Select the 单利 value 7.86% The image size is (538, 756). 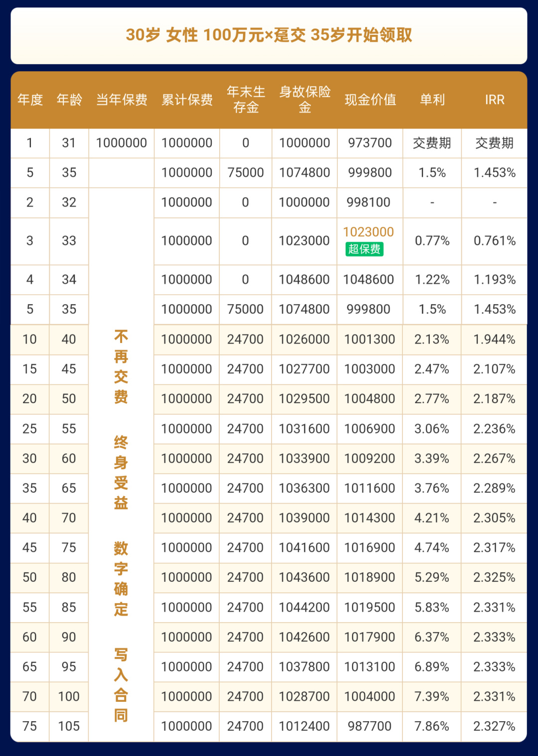coord(432,726)
